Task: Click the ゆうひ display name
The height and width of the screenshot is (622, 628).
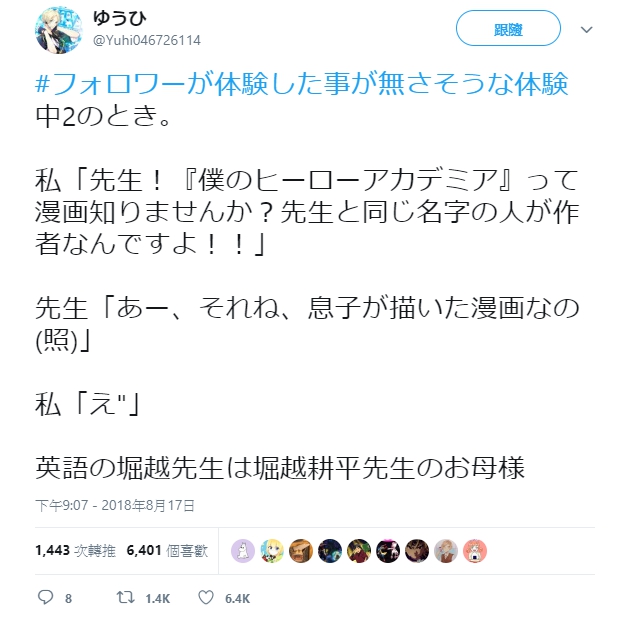Action: pyautogui.click(x=119, y=18)
